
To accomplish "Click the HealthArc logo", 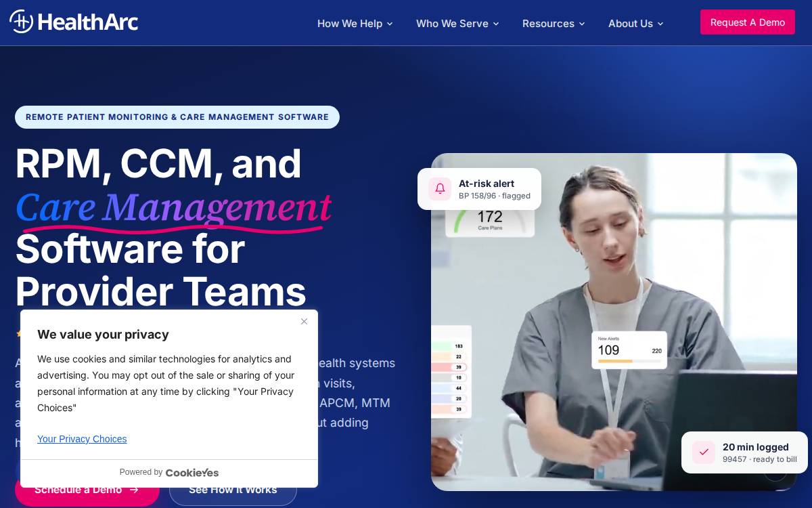I will coord(74,22).
